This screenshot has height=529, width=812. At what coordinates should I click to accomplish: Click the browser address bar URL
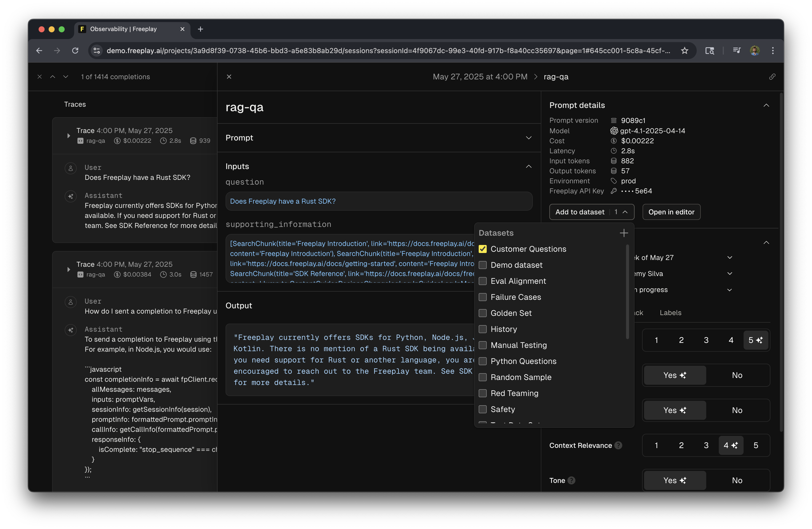point(388,51)
